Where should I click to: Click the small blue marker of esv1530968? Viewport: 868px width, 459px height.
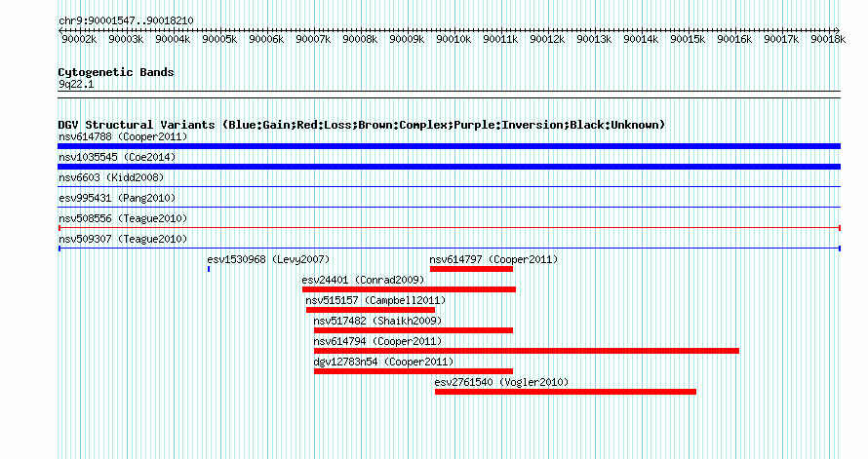[x=209, y=269]
